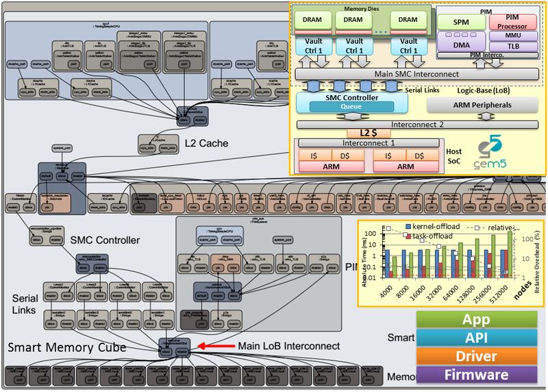Click the PIM Interco. bar

coord(488,56)
